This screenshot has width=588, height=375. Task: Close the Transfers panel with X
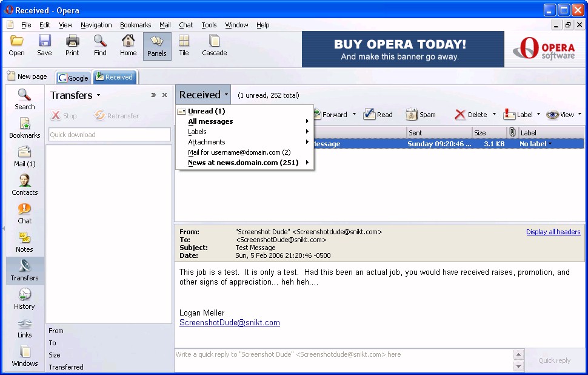pyautogui.click(x=164, y=95)
